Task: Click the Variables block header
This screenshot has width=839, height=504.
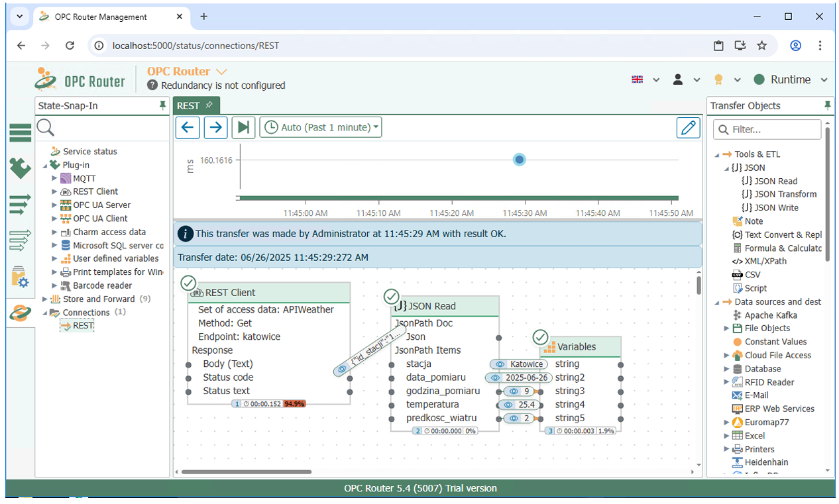Action: (581, 346)
